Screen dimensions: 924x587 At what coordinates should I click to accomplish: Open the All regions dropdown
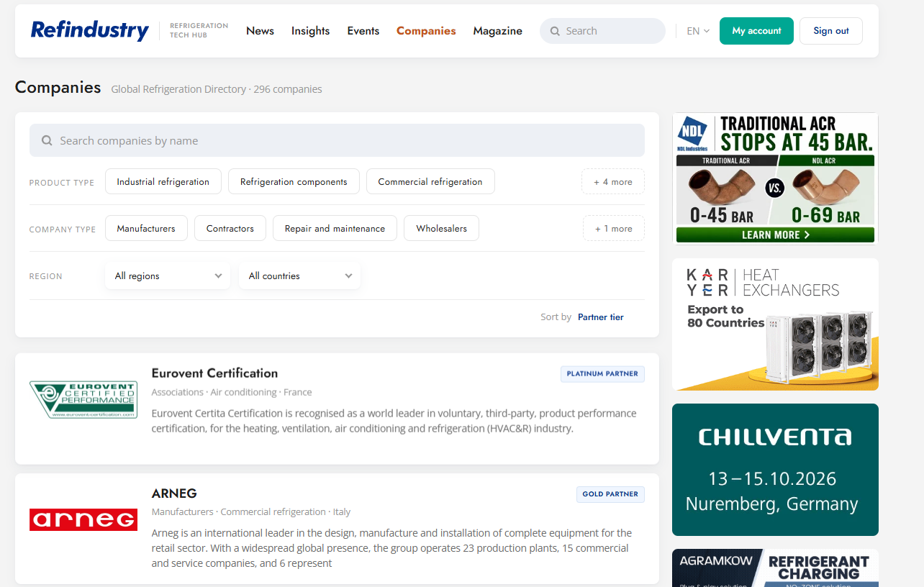(168, 276)
